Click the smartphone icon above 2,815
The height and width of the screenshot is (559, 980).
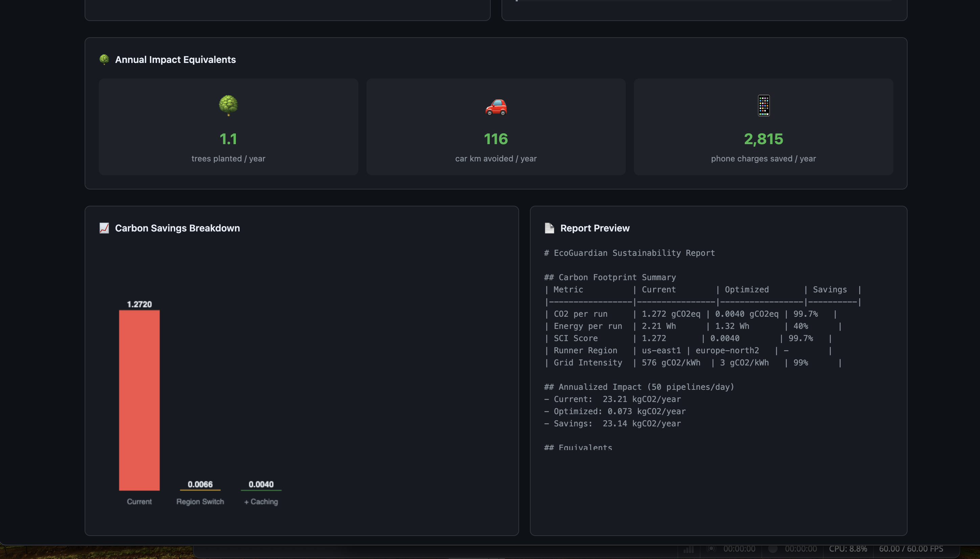763,105
